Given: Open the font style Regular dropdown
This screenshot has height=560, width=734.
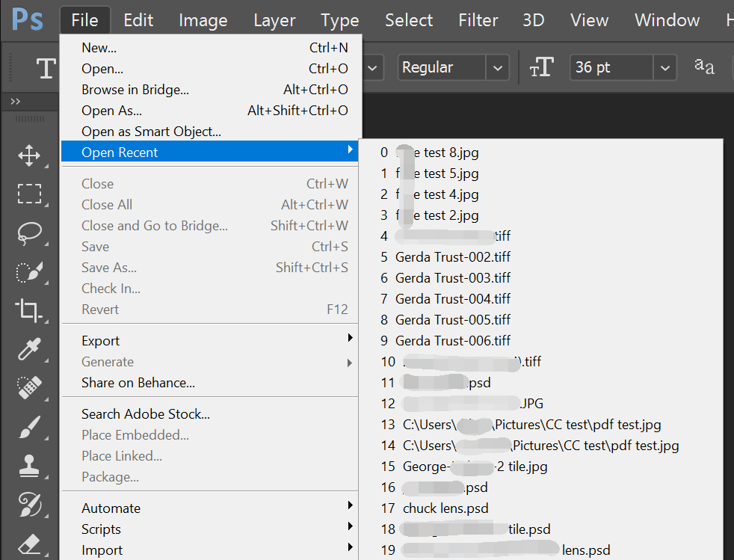Looking at the screenshot, I should pyautogui.click(x=498, y=68).
